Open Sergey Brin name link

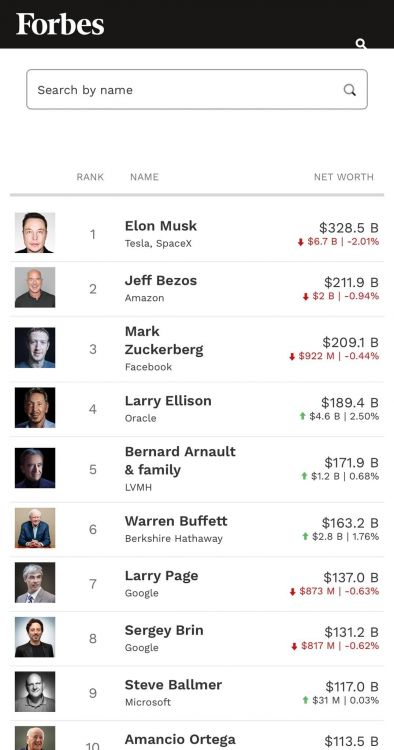pos(164,630)
